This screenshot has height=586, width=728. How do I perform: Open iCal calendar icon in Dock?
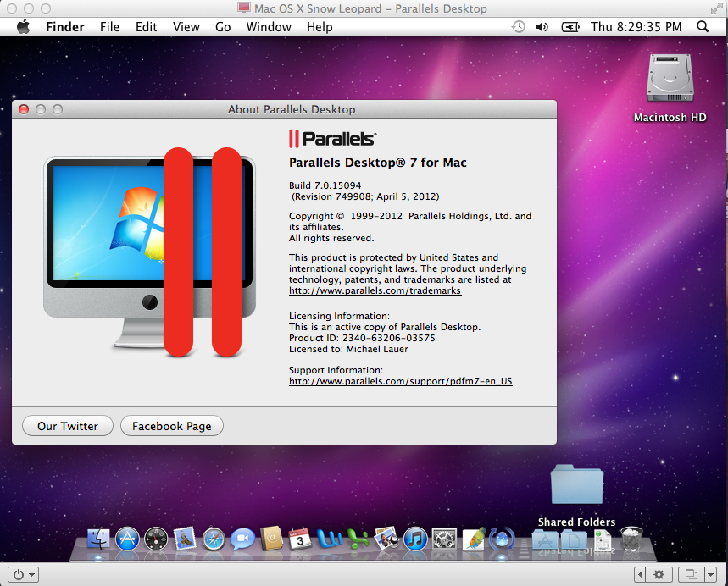point(300,539)
